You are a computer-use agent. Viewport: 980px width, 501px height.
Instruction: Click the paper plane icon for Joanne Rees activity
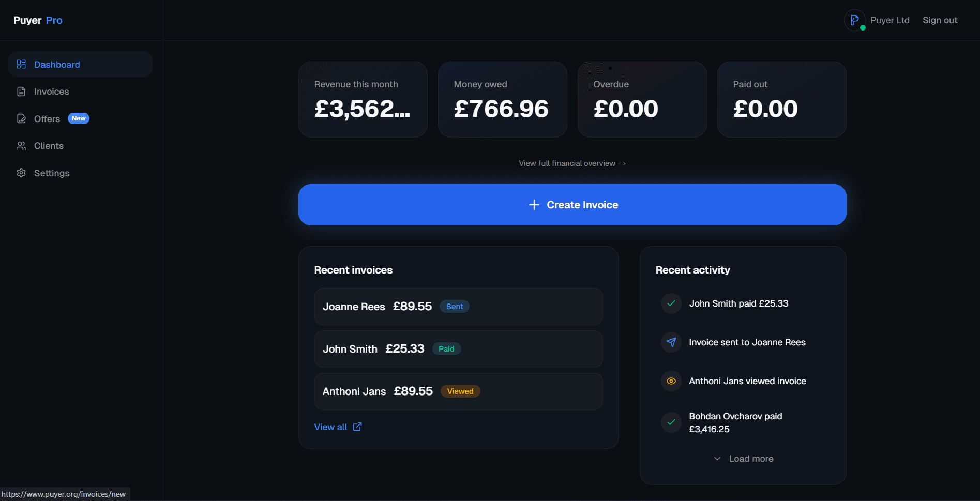pyautogui.click(x=671, y=342)
